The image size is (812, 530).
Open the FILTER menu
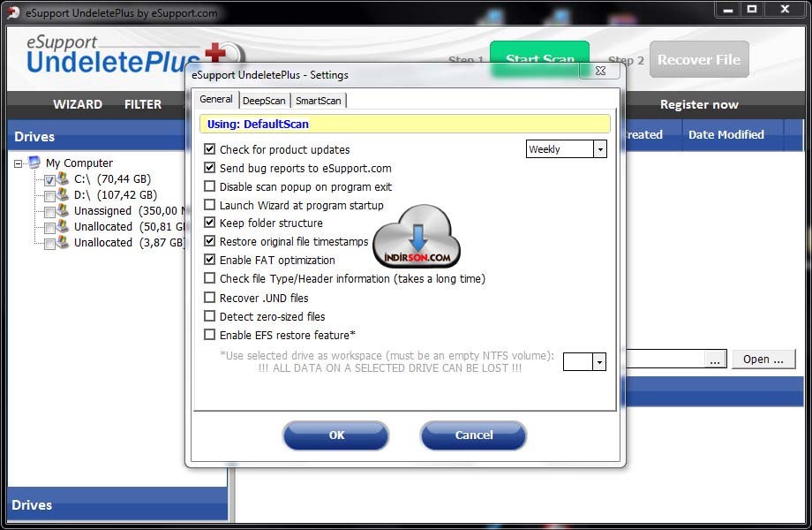click(143, 104)
